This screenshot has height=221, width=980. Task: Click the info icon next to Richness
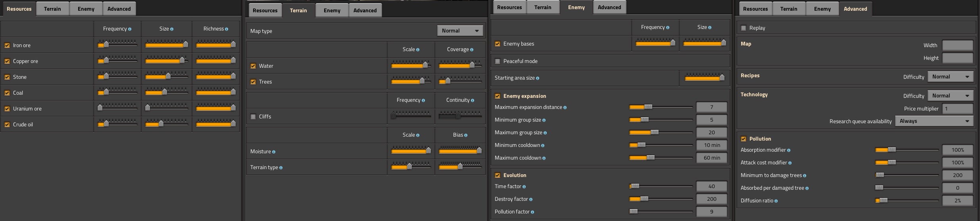click(227, 29)
